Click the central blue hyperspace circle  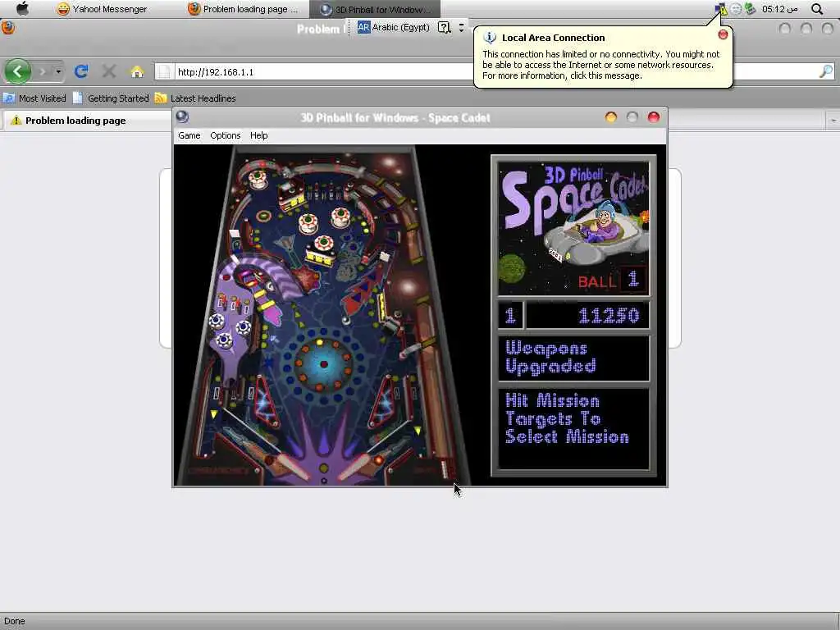pos(323,364)
